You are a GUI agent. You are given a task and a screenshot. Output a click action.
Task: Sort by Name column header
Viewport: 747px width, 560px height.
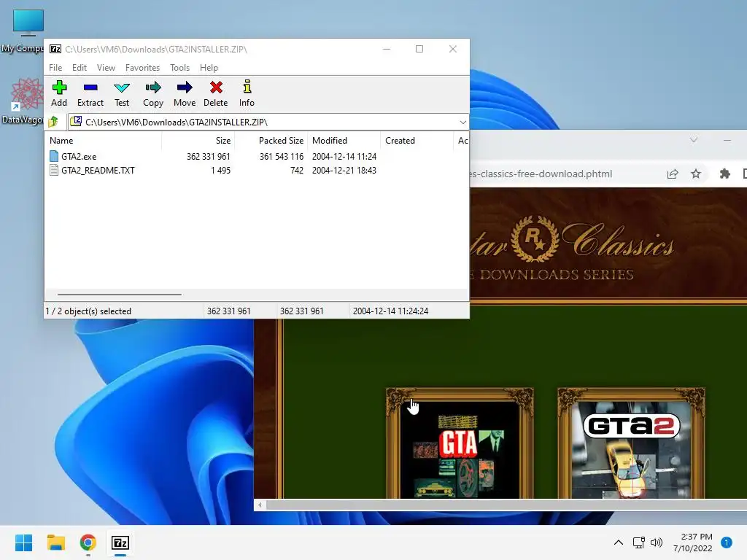click(103, 141)
